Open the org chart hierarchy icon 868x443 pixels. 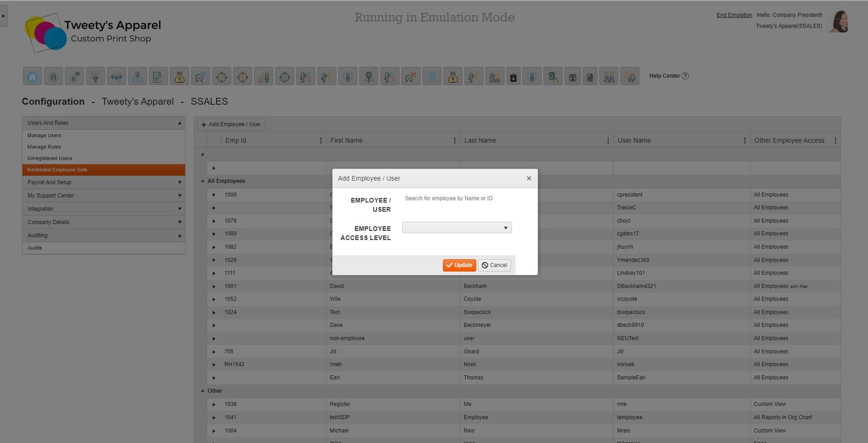(x=138, y=76)
